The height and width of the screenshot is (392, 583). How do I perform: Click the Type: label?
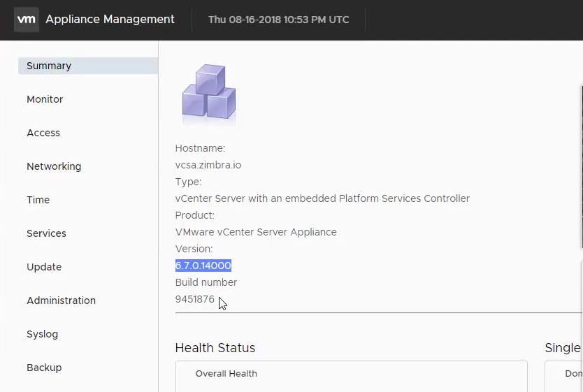188,182
